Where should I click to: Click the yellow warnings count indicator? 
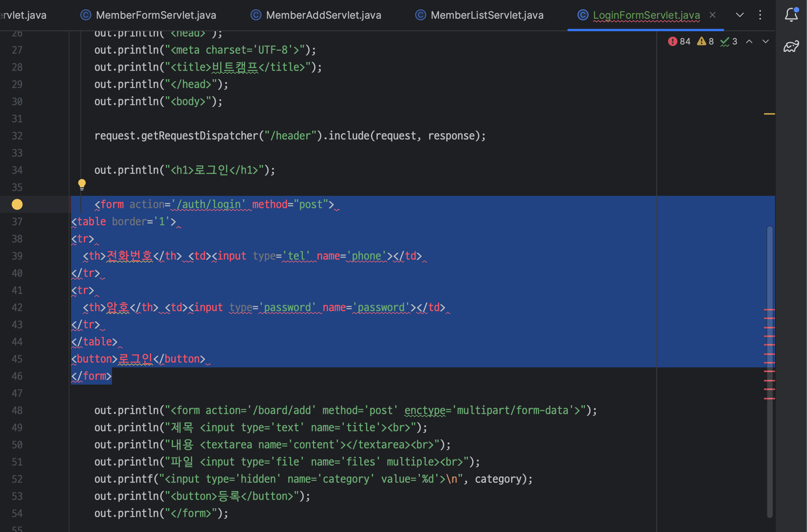706,41
